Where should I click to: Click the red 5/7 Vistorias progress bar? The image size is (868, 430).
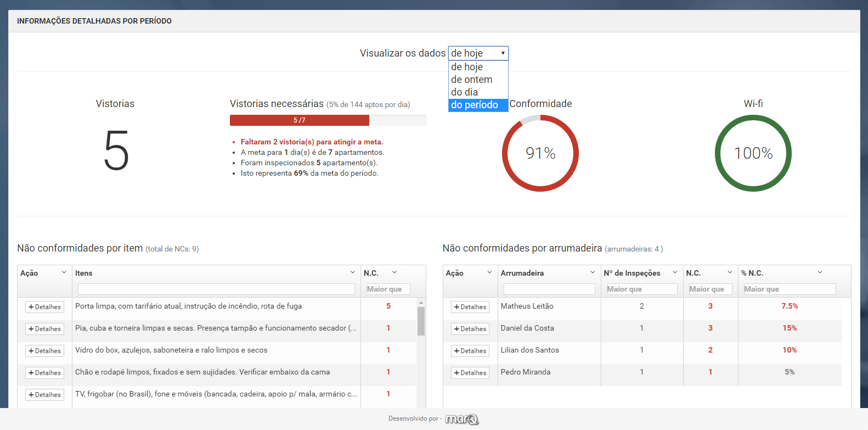(x=300, y=120)
